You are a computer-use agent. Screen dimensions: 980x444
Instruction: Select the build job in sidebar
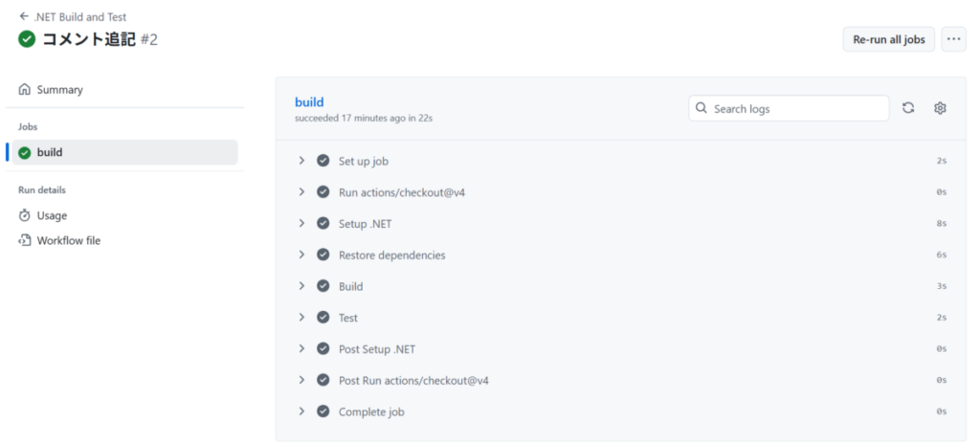(125, 152)
